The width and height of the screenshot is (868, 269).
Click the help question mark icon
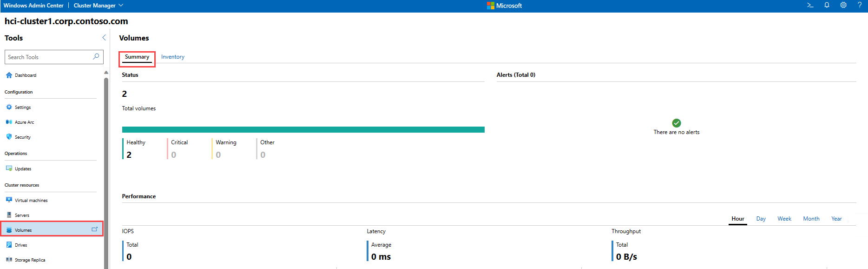click(860, 6)
